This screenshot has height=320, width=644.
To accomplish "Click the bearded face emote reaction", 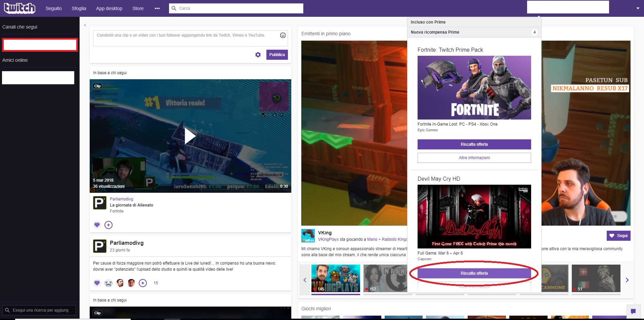I will pyautogui.click(x=120, y=283).
